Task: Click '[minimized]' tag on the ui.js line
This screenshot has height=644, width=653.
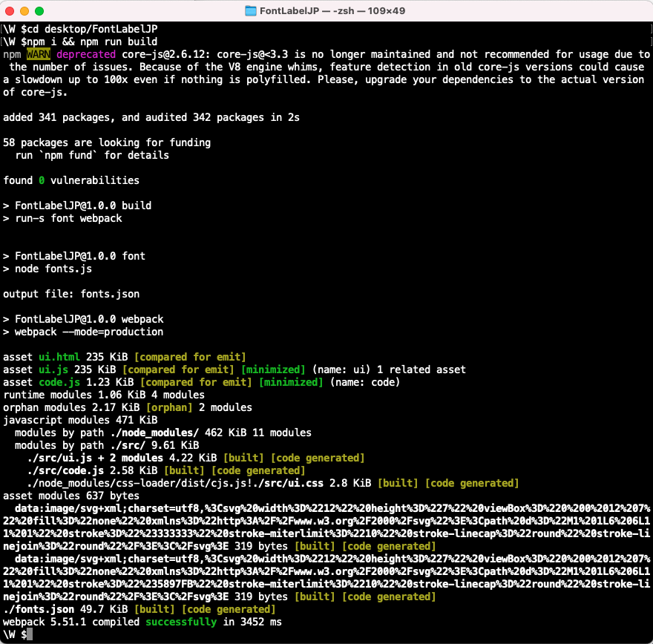Action: click(x=273, y=369)
